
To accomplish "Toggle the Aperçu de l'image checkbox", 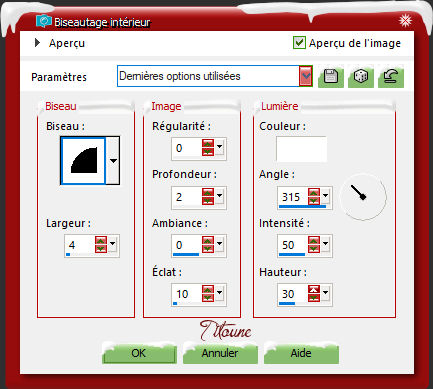I will coord(299,43).
